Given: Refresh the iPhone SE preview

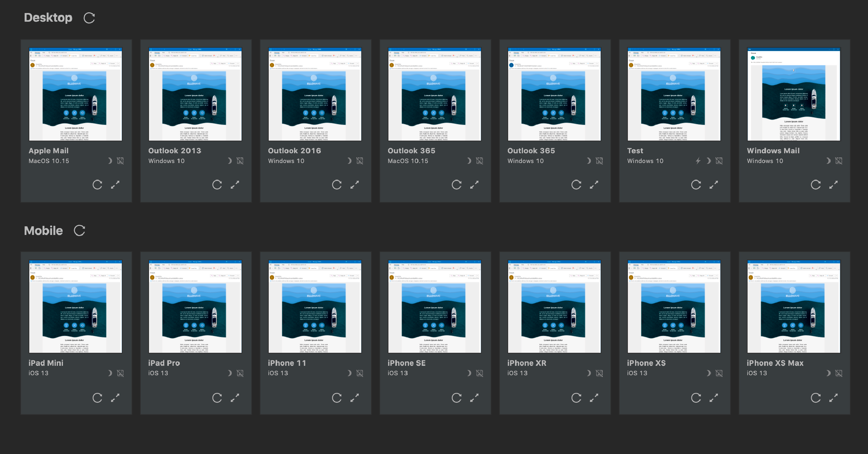Looking at the screenshot, I should click(456, 398).
